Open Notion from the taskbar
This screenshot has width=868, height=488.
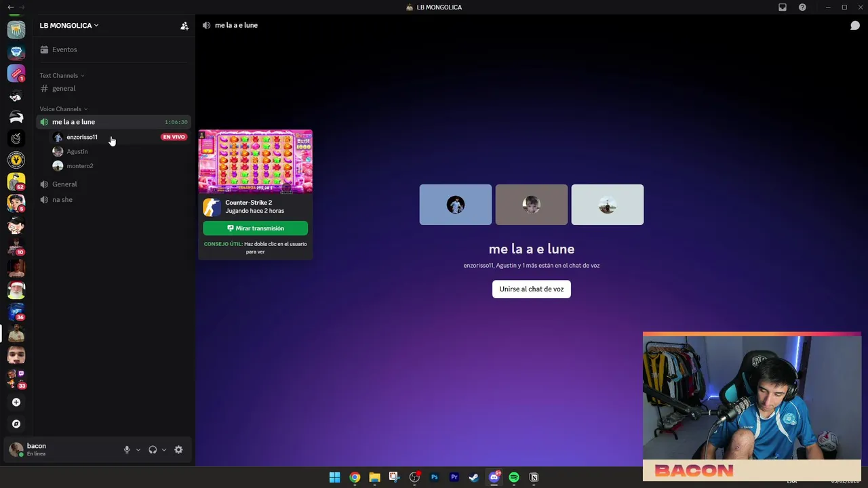pos(534,478)
